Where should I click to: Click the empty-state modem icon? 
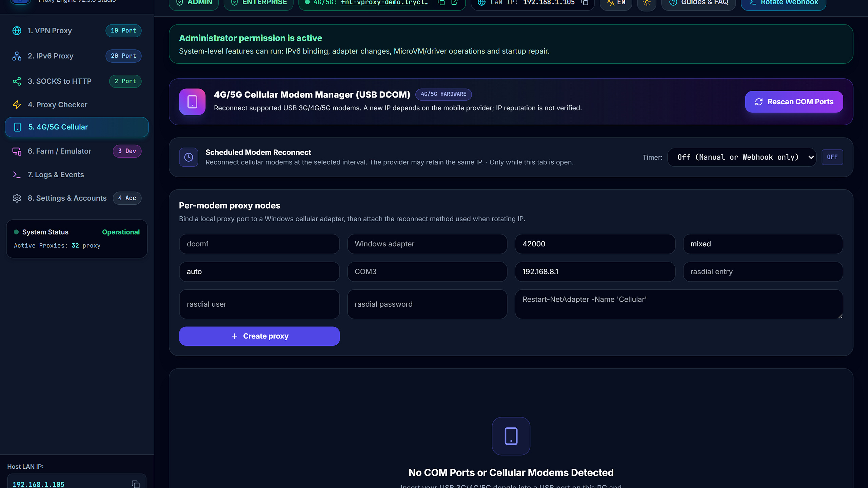[x=511, y=436]
